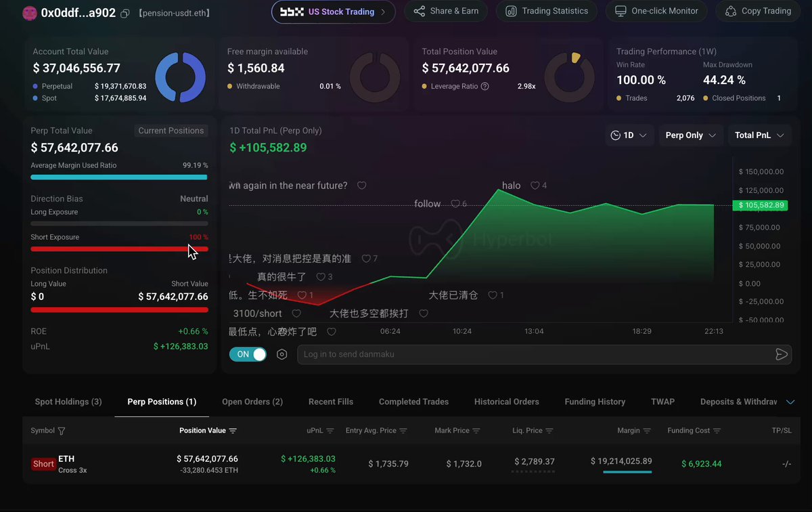Image resolution: width=812 pixels, height=512 pixels.
Task: Click the clock icon in 1D selector
Action: pyautogui.click(x=615, y=135)
